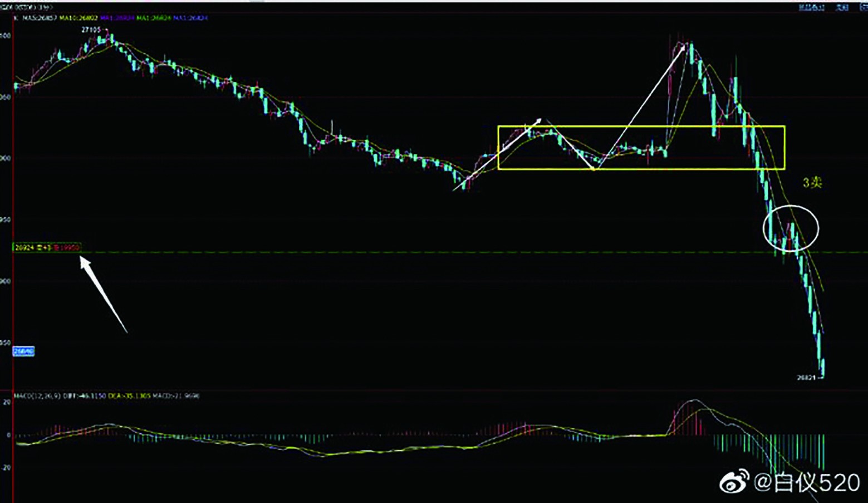
Task: Click the icon at far top-right corner
Action: point(863,7)
